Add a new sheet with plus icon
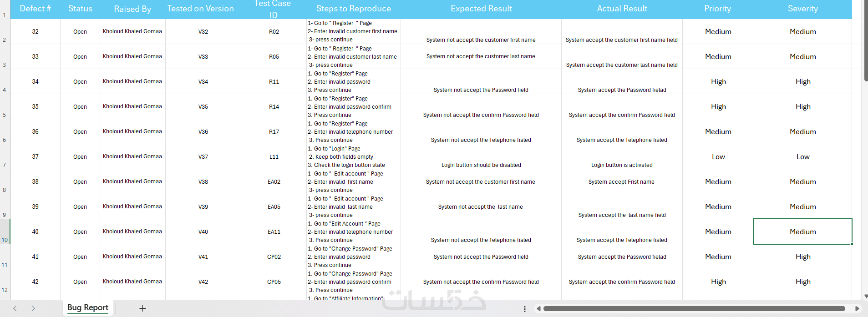 142,308
